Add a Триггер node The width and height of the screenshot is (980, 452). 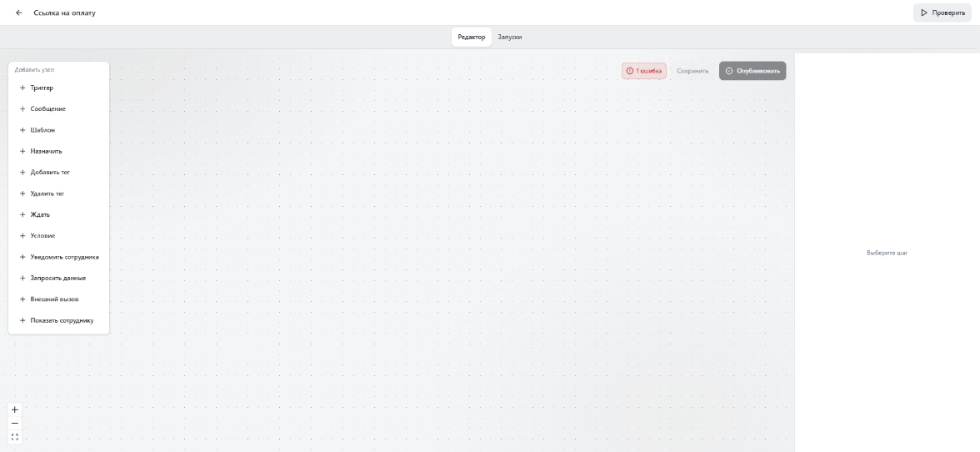coord(58,88)
